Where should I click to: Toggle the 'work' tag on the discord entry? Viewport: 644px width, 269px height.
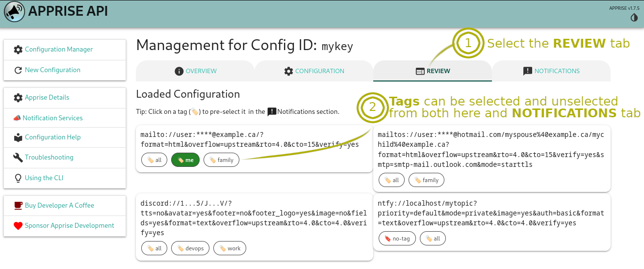click(x=230, y=248)
